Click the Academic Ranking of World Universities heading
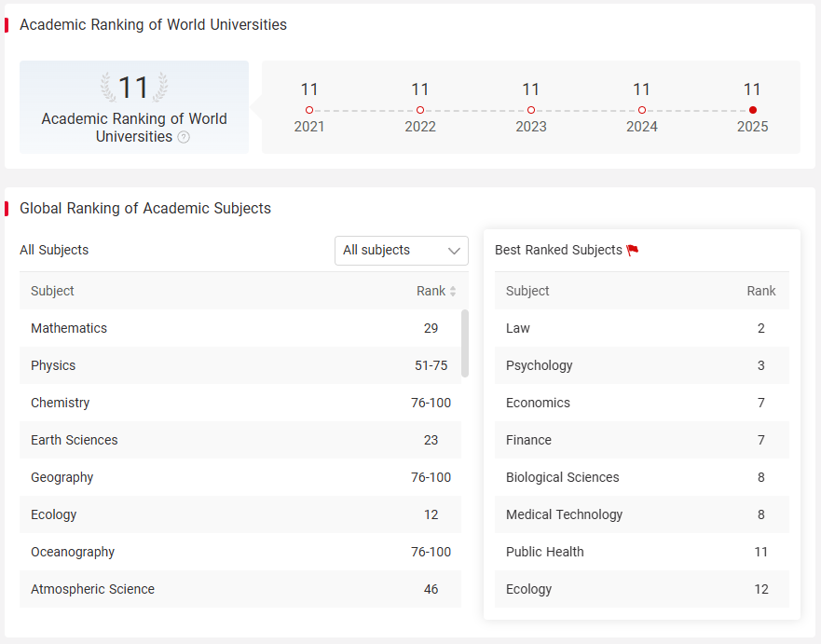821x644 pixels. (154, 24)
